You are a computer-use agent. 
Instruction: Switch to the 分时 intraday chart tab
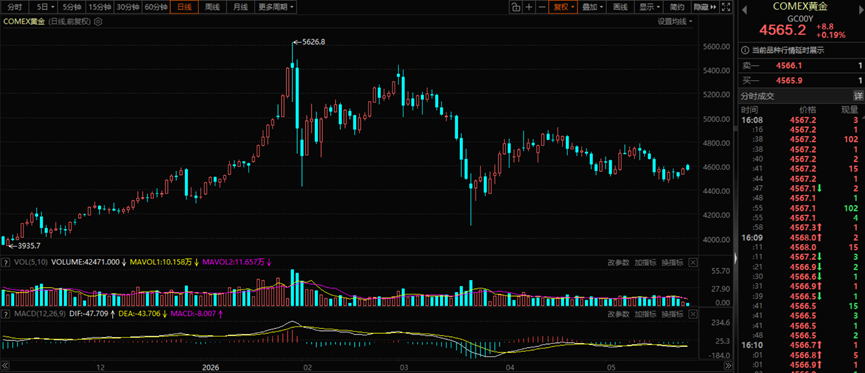pos(15,7)
